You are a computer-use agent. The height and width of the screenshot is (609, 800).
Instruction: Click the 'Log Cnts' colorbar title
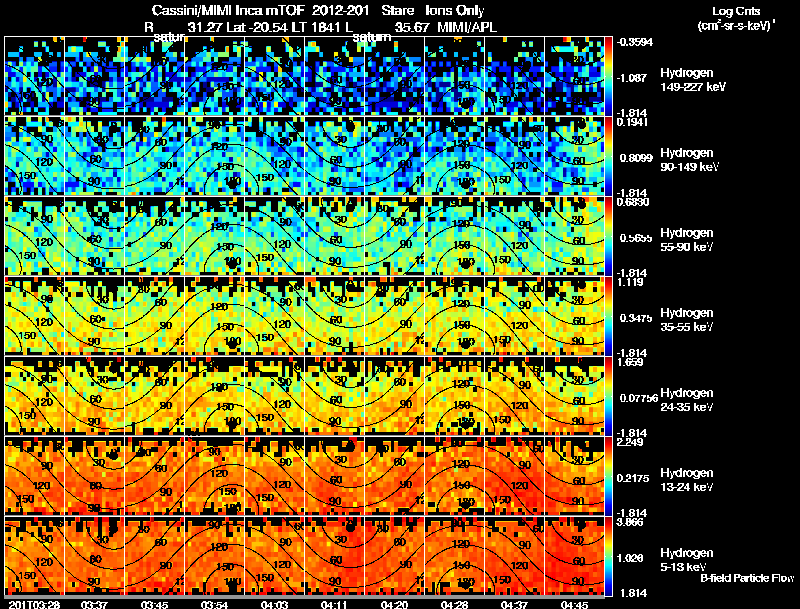tap(736, 11)
